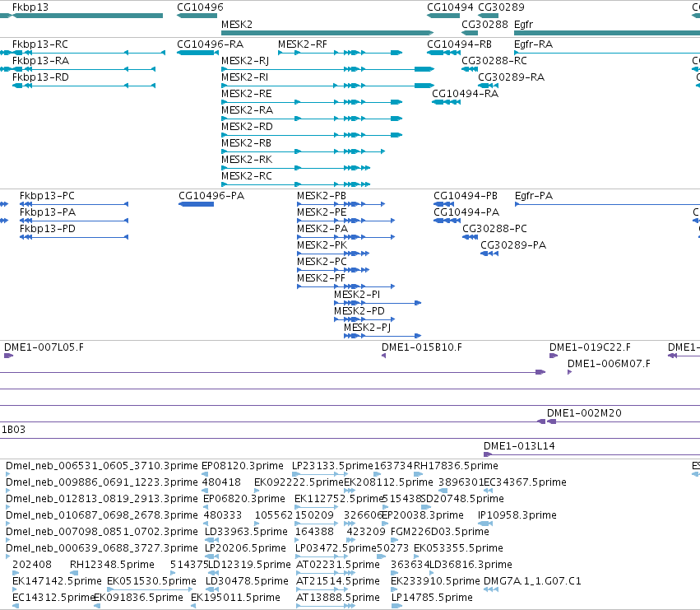This screenshot has width=700, height=610.
Task: Click transcript CG30288-RC
Action: tap(494, 61)
